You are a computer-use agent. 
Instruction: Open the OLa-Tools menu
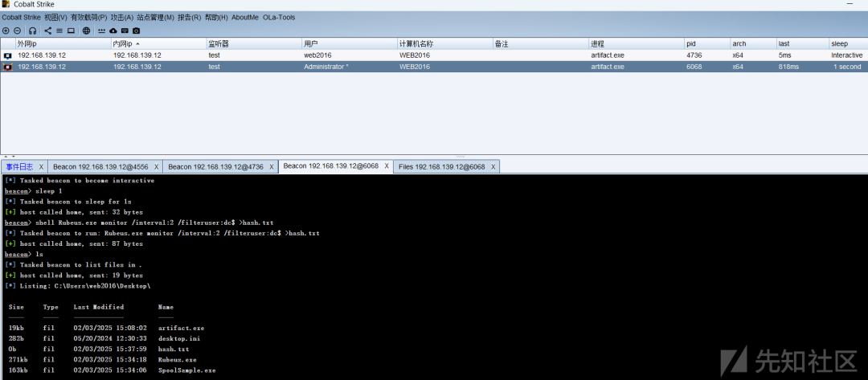(279, 17)
